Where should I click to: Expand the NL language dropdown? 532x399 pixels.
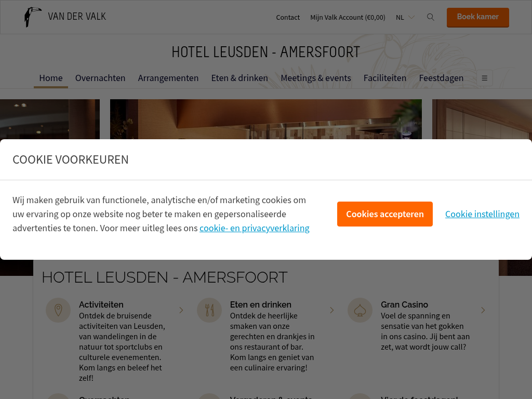click(405, 17)
